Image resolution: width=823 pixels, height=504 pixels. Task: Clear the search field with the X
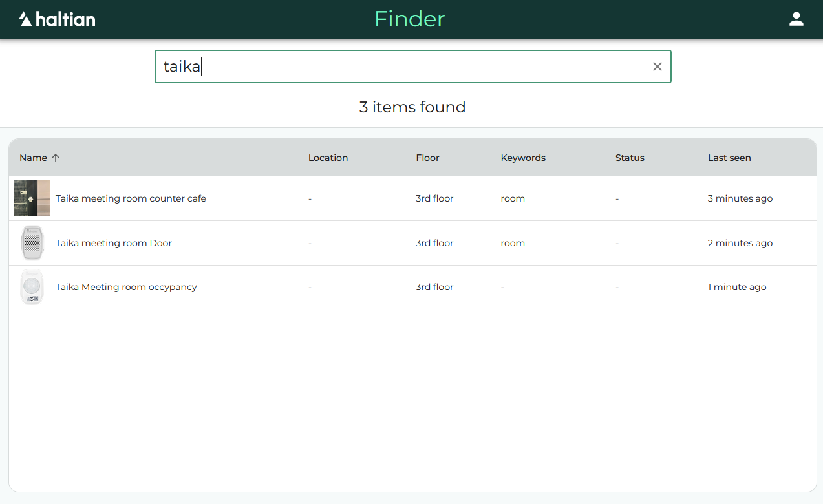pyautogui.click(x=657, y=67)
